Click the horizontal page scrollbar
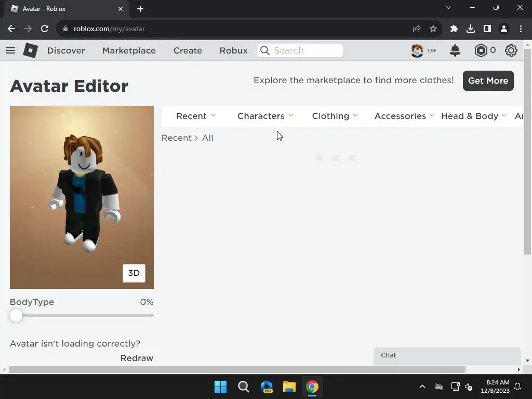The image size is (532, 399). 237,369
